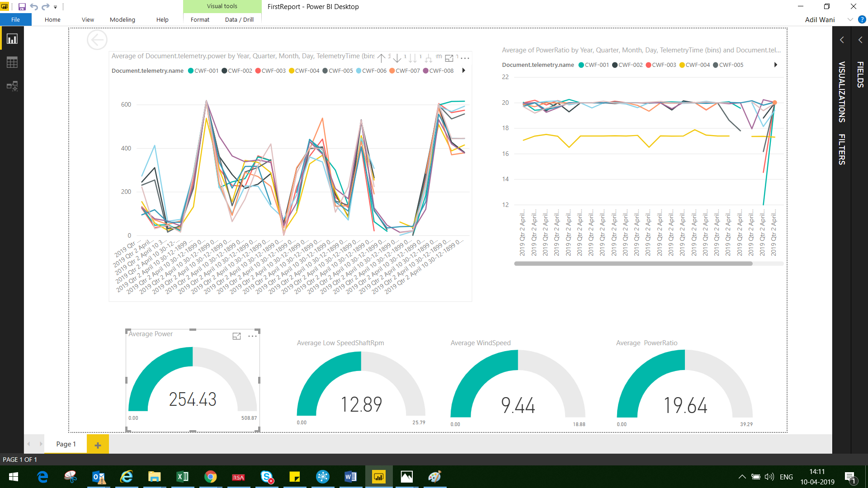Open More options on power line chart
Viewport: 868px width, 488px height.
(x=465, y=58)
